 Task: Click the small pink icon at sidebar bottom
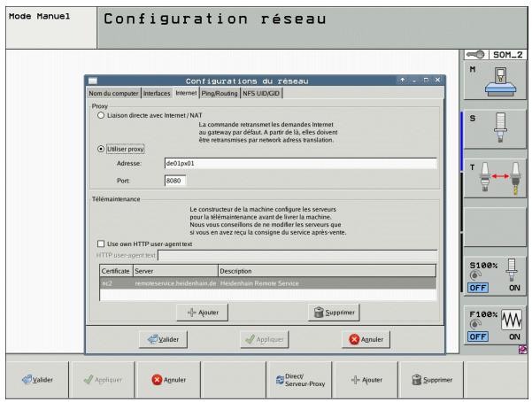tap(523, 350)
